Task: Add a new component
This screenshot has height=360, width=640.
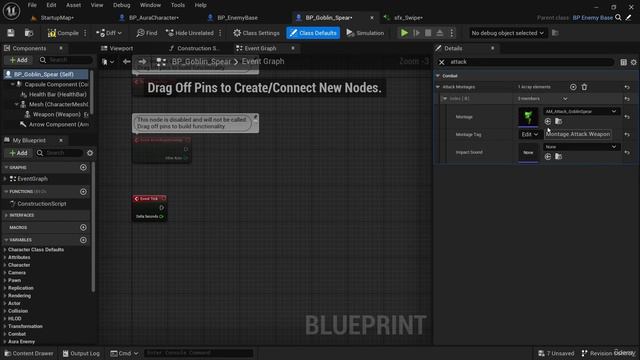Action: 18,60
